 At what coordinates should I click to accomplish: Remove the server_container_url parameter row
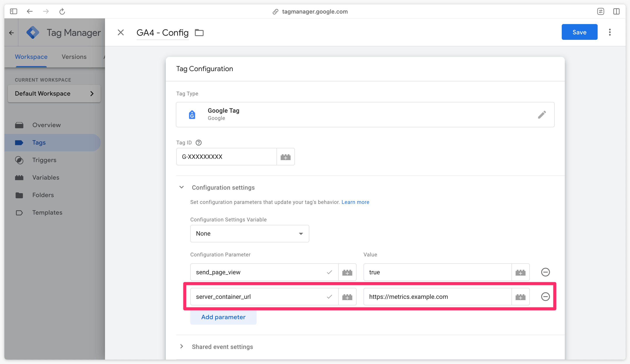pos(545,297)
